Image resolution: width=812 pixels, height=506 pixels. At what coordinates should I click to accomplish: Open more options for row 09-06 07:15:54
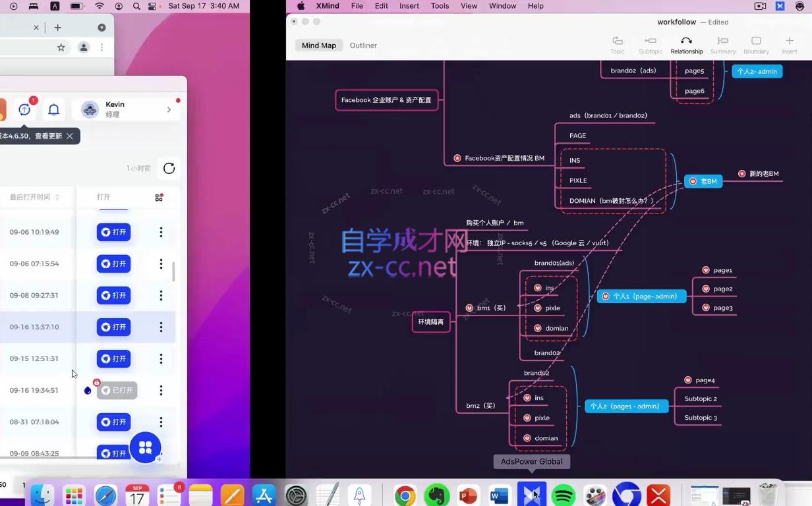point(161,264)
